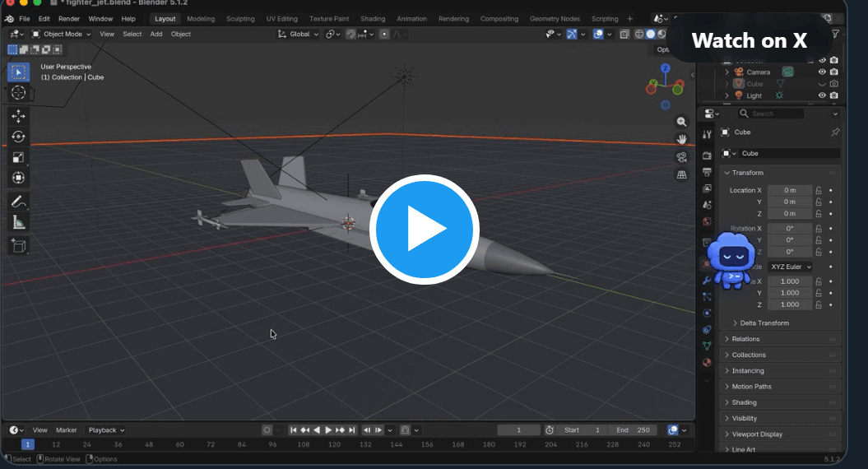Jump to timeline end frame button
868x469 pixels.
point(352,430)
